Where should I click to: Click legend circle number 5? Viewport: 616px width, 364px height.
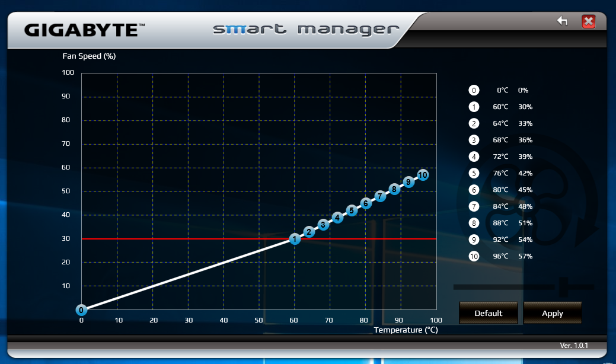474,173
